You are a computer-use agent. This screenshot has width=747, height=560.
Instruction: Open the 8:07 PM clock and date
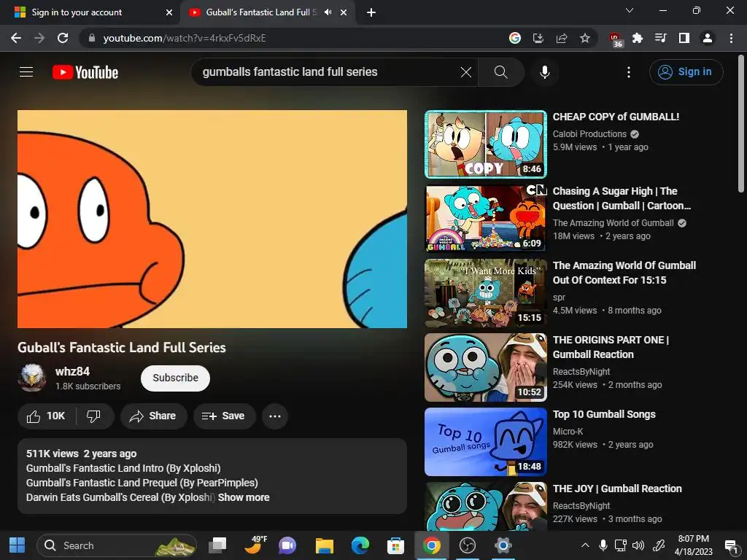(x=693, y=545)
